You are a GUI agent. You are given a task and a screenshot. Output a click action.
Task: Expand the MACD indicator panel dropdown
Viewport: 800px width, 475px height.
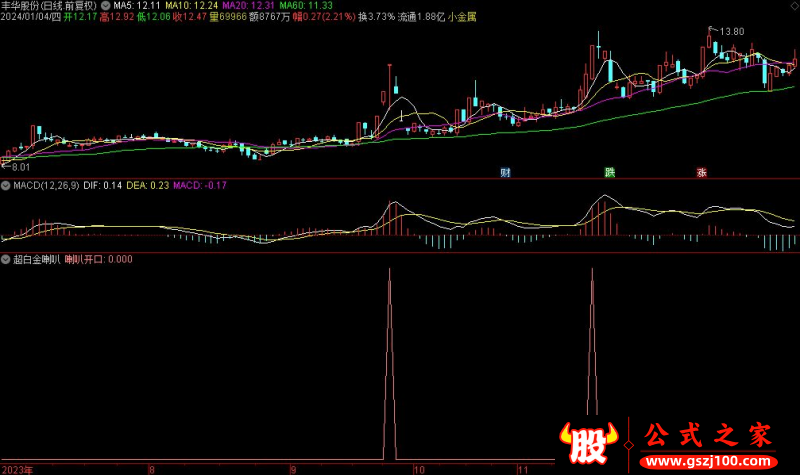[x=6, y=186]
